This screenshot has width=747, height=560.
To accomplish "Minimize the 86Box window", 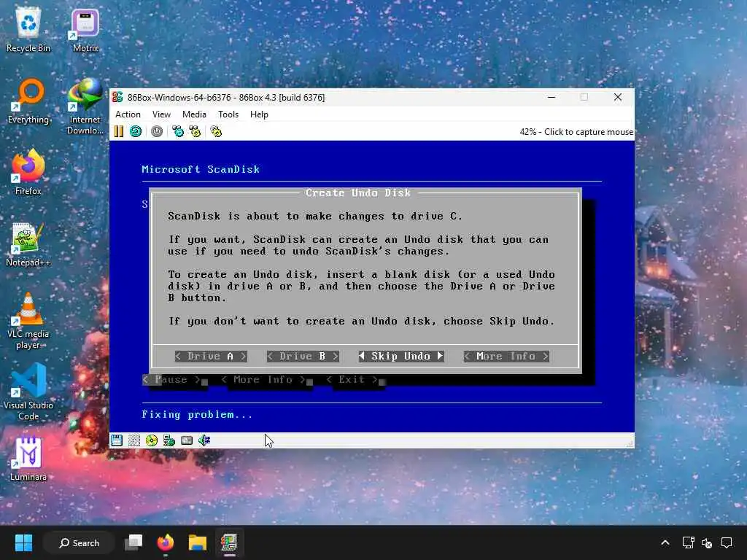I will click(x=551, y=97).
